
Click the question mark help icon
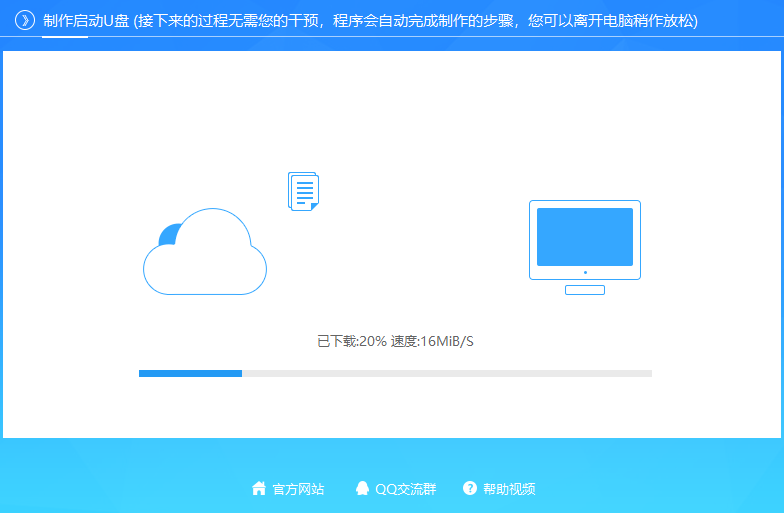(470, 488)
